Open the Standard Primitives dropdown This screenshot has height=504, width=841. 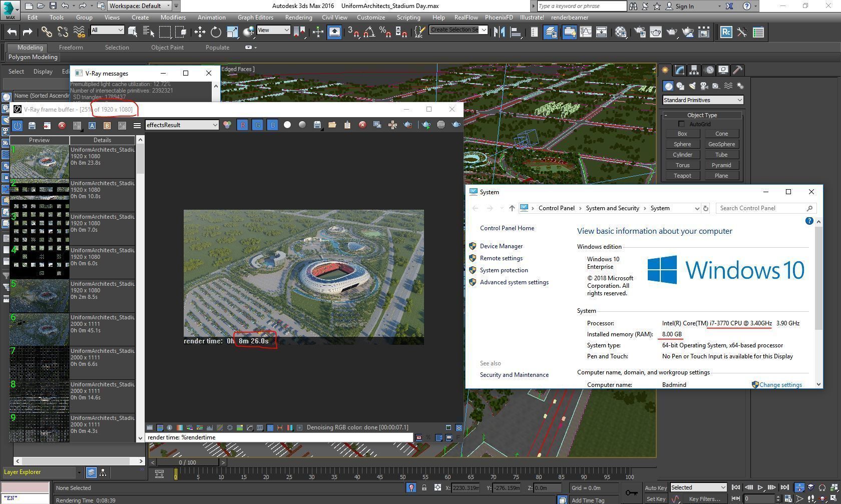[703, 100]
